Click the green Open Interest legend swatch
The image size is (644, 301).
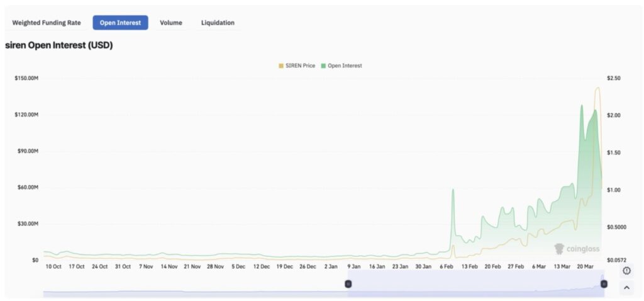pos(323,65)
